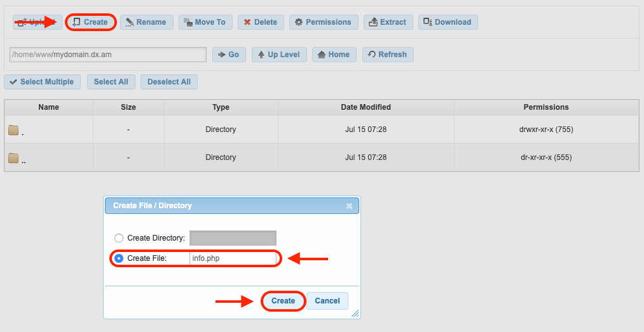Select the Create Directory radio option
Viewport: 644px width, 332px height.
(119, 238)
